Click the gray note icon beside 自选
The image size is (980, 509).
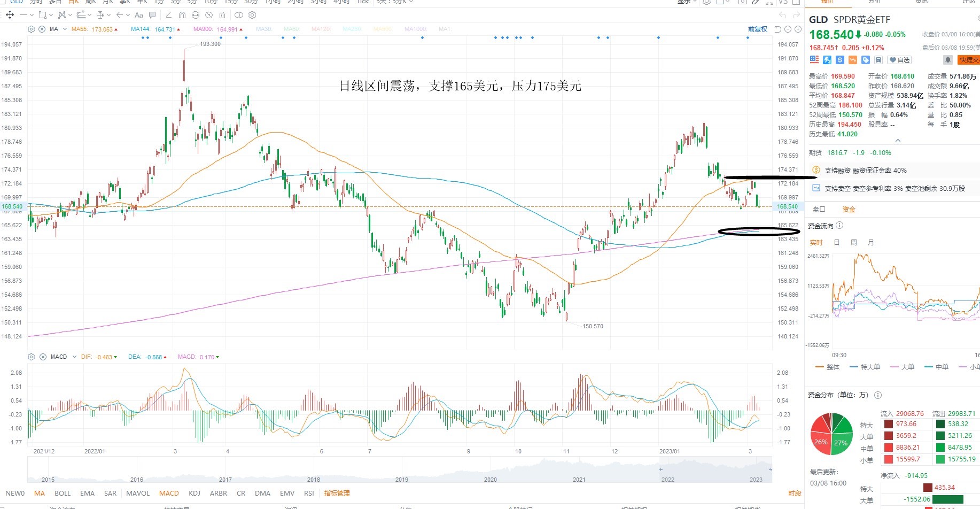878,60
